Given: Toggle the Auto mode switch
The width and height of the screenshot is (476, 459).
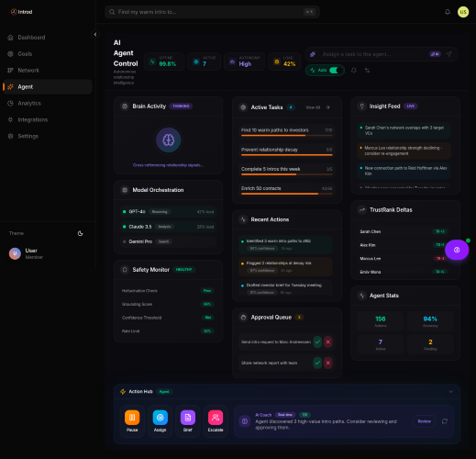Looking at the screenshot, I should click(x=336, y=71).
